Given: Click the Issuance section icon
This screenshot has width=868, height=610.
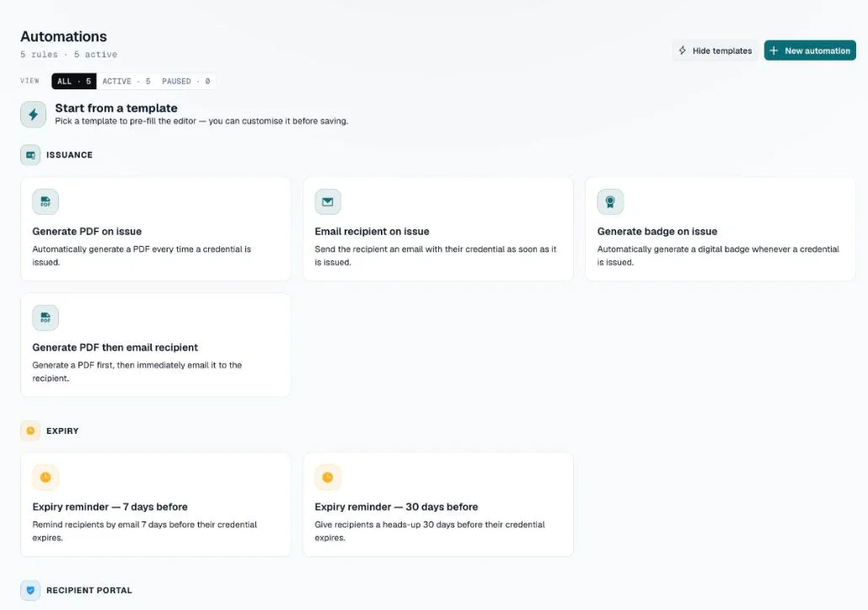Looking at the screenshot, I should (x=30, y=155).
